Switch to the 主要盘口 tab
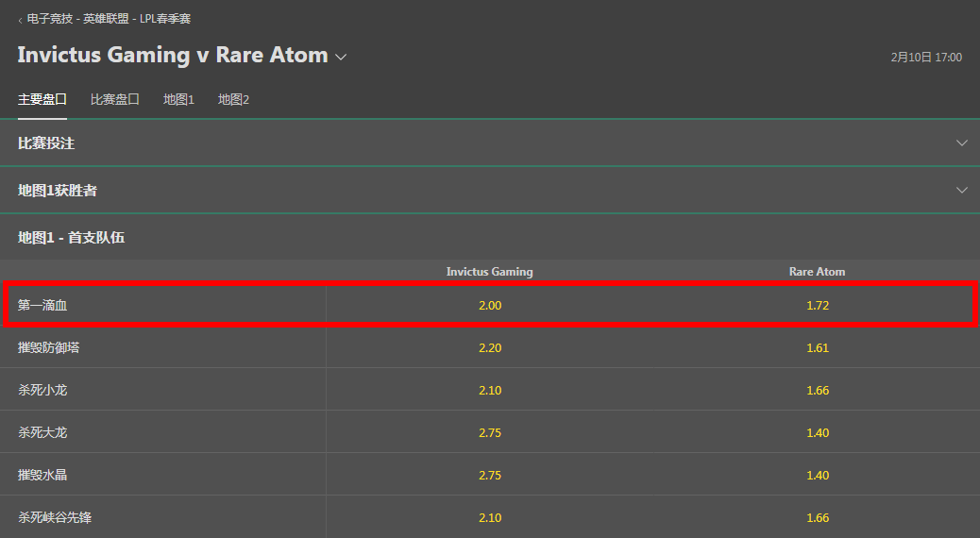The height and width of the screenshot is (538, 980). pos(42,99)
